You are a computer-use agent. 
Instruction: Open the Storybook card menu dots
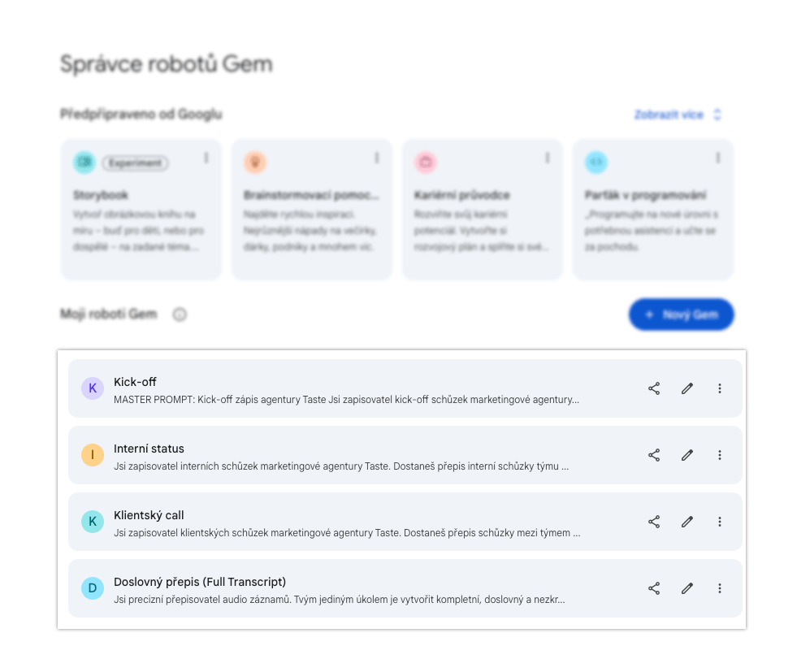pos(206,158)
